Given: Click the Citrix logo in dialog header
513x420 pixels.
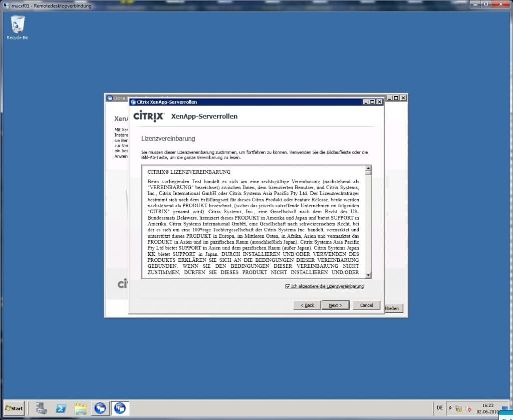Looking at the screenshot, I should point(148,116).
